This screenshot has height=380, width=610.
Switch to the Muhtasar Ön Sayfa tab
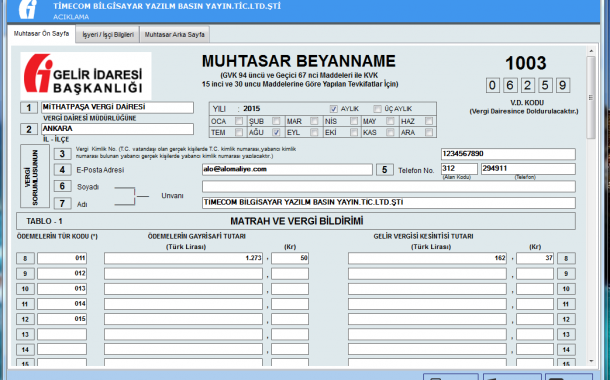pyautogui.click(x=41, y=34)
